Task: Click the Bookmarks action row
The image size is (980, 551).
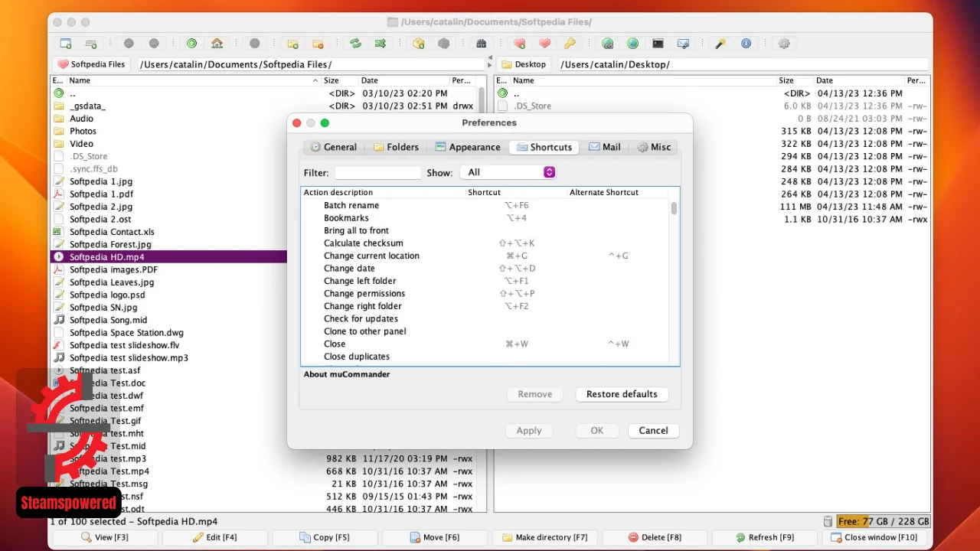Action: [x=485, y=218]
